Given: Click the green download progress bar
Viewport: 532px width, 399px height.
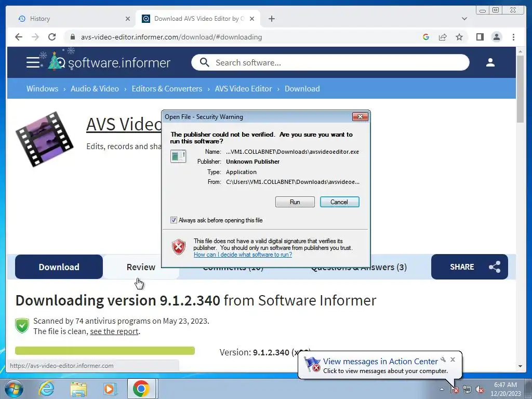Looking at the screenshot, I should [x=105, y=351].
